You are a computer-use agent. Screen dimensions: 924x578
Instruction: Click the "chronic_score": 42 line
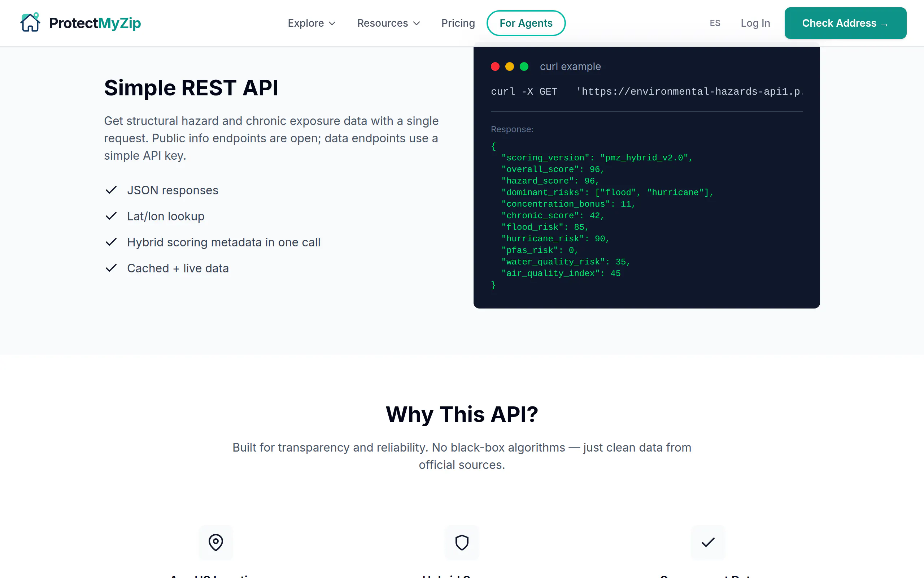(553, 215)
